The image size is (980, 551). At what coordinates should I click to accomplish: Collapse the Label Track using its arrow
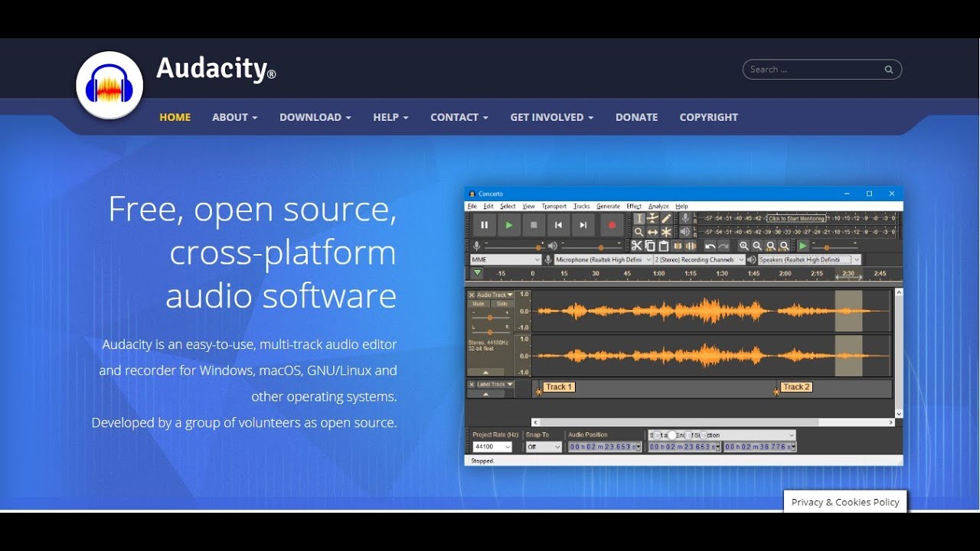(485, 393)
